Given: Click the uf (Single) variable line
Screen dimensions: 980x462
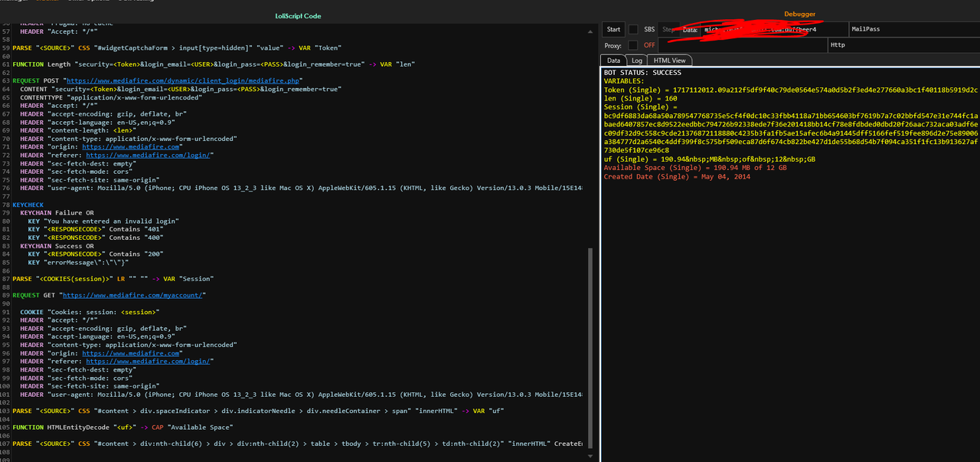Looking at the screenshot, I should coord(710,159).
